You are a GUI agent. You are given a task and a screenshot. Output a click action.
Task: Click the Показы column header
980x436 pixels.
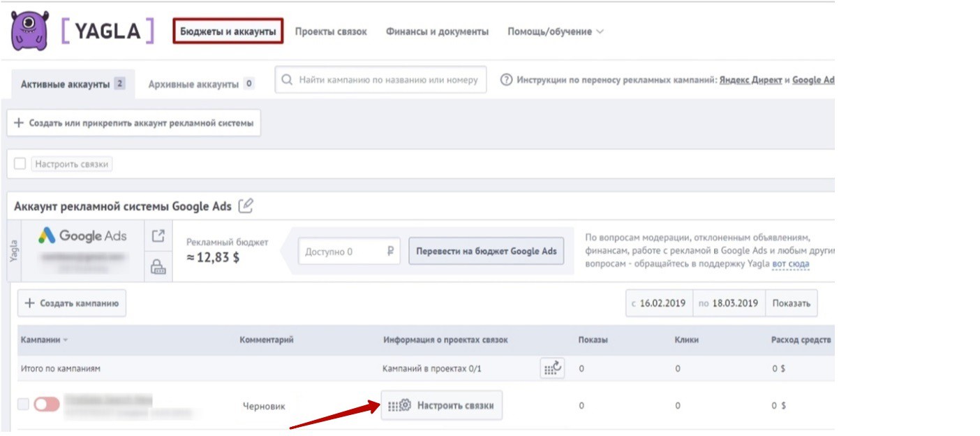tap(593, 340)
